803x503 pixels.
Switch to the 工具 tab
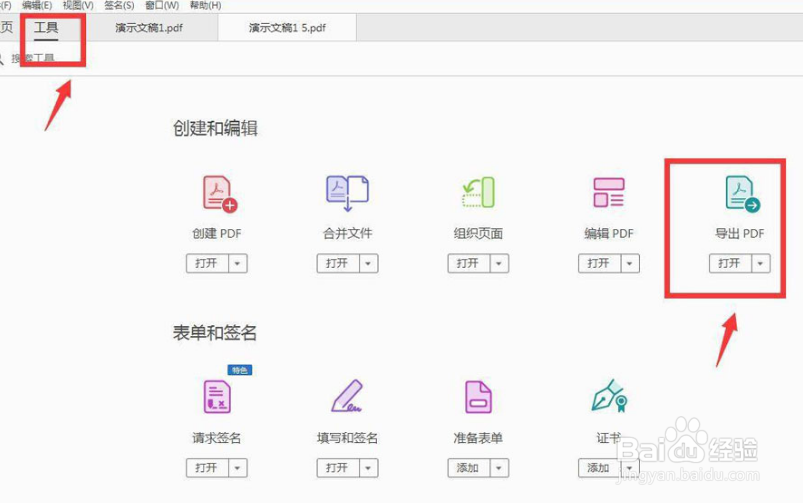pyautogui.click(x=46, y=27)
